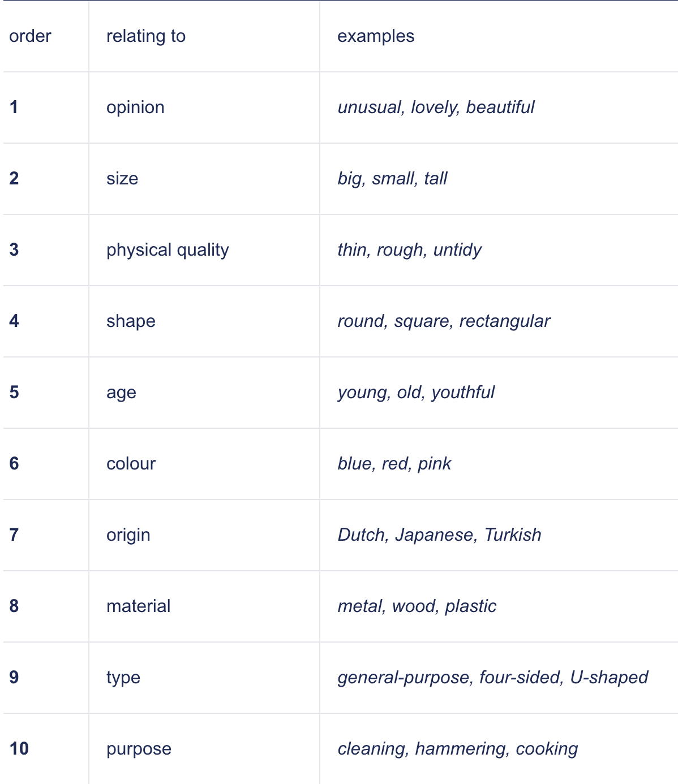The height and width of the screenshot is (784, 678).
Task: Click the "big, small, tall" examples text
Action: click(392, 179)
